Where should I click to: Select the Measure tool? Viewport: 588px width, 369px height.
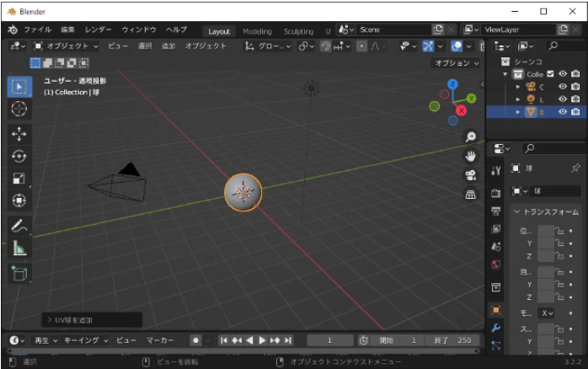[19, 248]
